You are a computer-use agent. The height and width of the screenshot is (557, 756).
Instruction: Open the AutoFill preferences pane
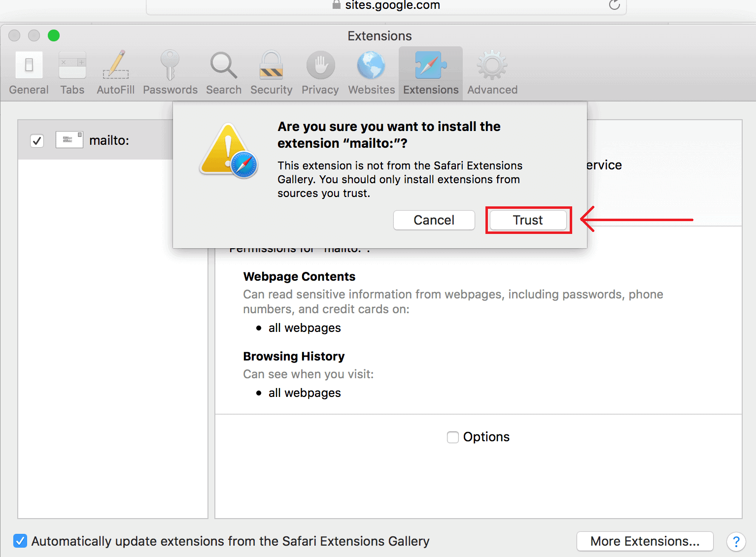[x=116, y=73]
